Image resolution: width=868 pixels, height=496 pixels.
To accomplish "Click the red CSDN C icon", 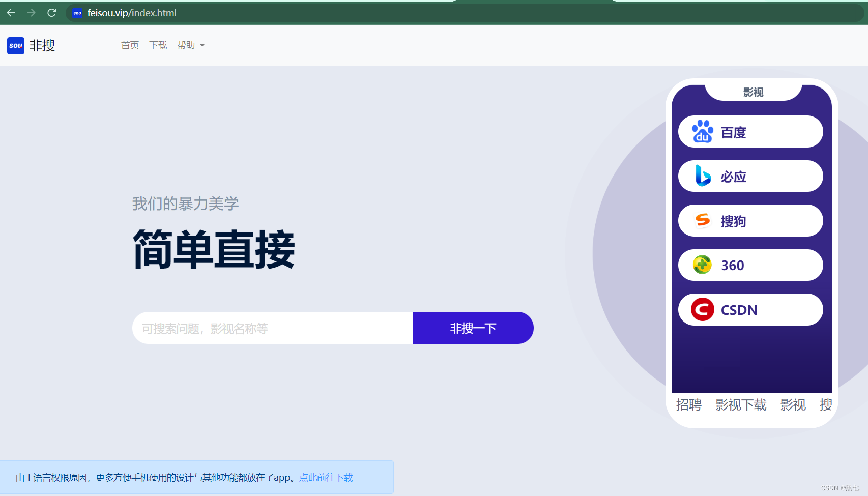I will (x=702, y=309).
